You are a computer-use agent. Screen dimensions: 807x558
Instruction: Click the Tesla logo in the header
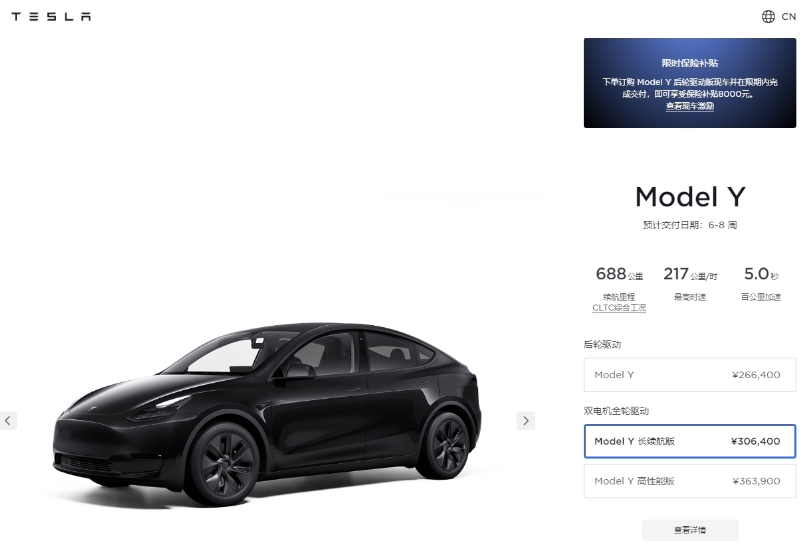point(51,16)
